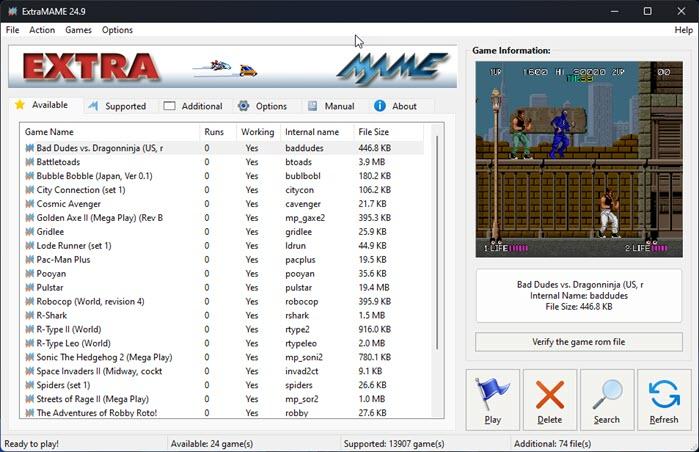Click Verify the game rom file button
The height and width of the screenshot is (452, 699).
point(579,342)
